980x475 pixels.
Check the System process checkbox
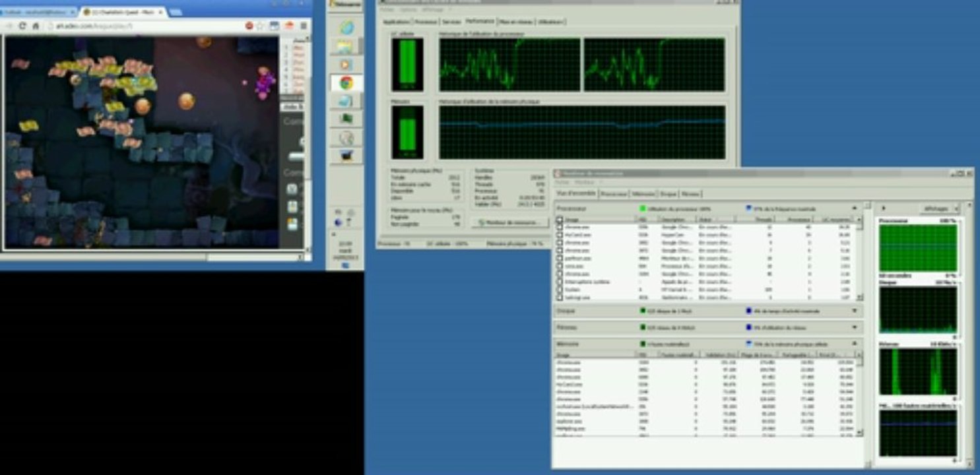click(560, 290)
